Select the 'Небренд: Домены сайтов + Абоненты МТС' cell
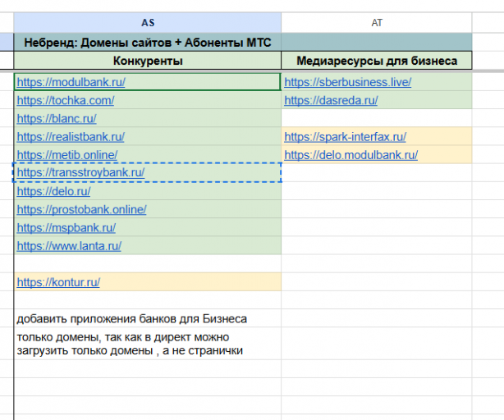This screenshot has height=420, width=504. [x=148, y=43]
